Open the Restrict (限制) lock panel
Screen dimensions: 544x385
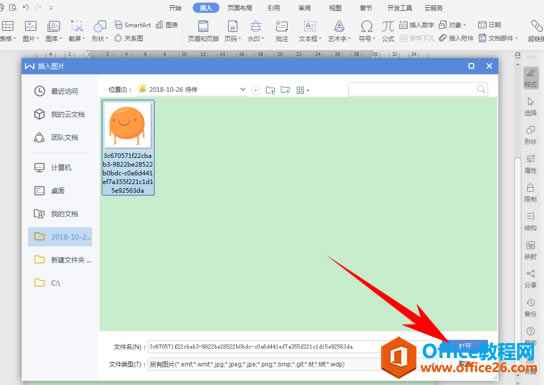530,193
